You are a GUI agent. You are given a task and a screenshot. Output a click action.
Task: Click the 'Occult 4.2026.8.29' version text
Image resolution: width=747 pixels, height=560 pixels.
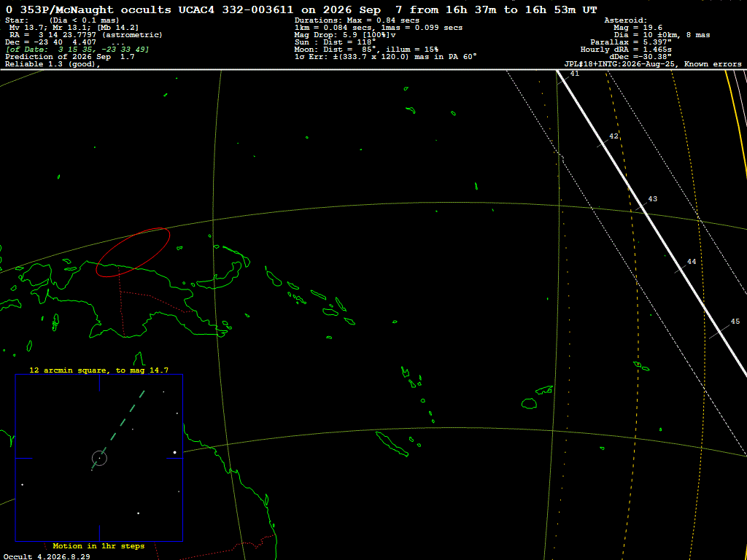(47, 556)
